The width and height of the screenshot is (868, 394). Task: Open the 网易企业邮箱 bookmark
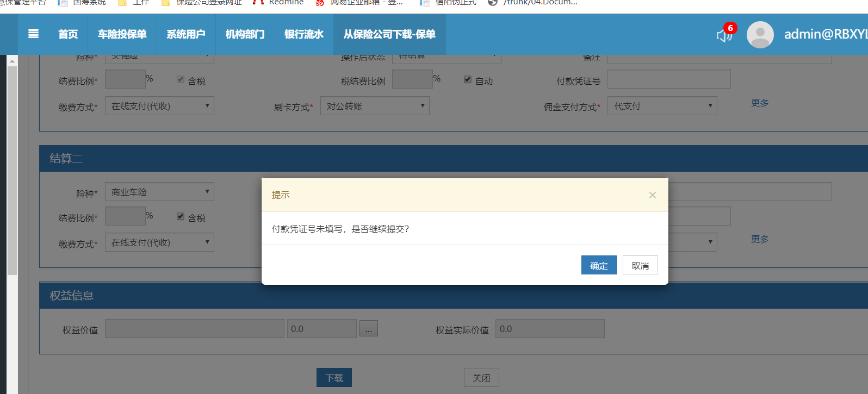pyautogui.click(x=359, y=2)
